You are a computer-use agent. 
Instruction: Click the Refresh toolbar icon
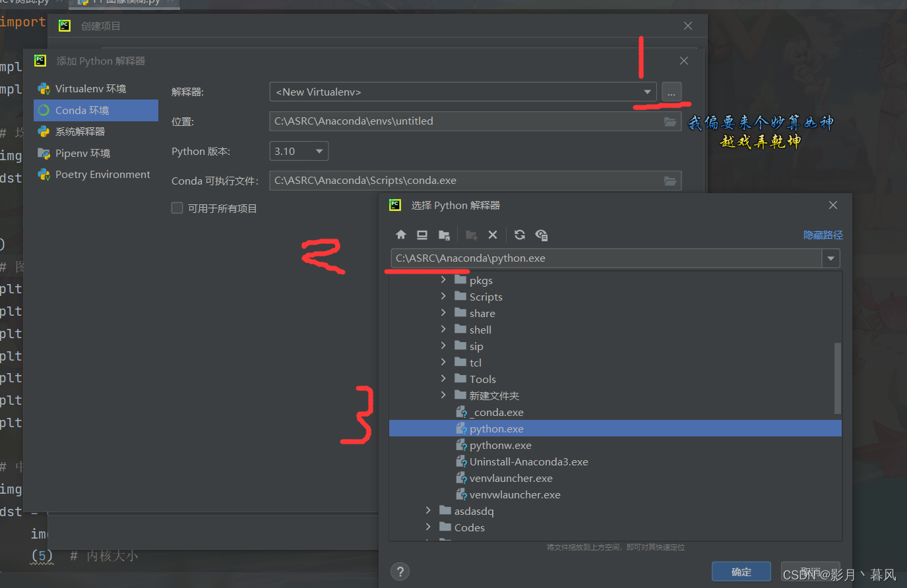(x=520, y=235)
